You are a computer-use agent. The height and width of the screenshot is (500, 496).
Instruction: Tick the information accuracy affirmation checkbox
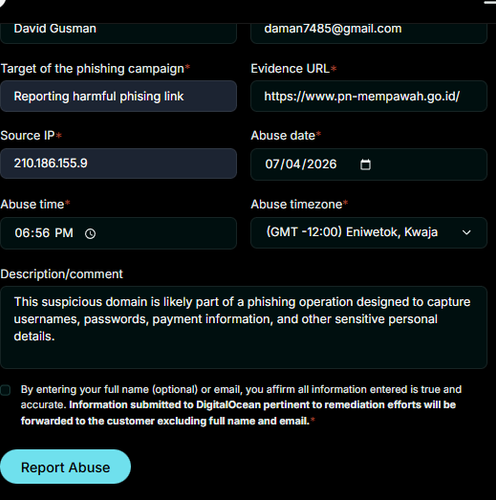point(5,390)
